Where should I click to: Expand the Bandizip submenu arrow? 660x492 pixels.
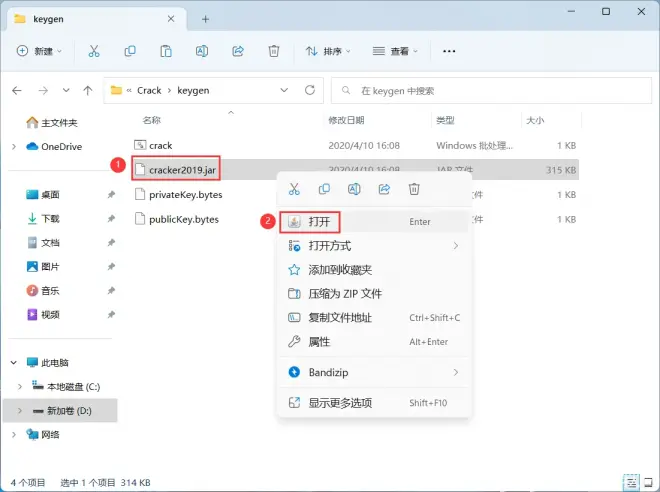pos(456,372)
